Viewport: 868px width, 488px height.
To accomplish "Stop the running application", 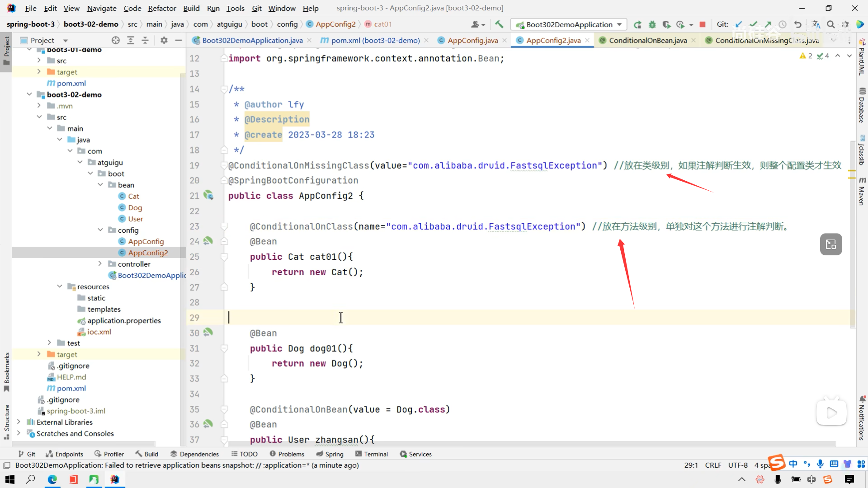I will pos(703,24).
